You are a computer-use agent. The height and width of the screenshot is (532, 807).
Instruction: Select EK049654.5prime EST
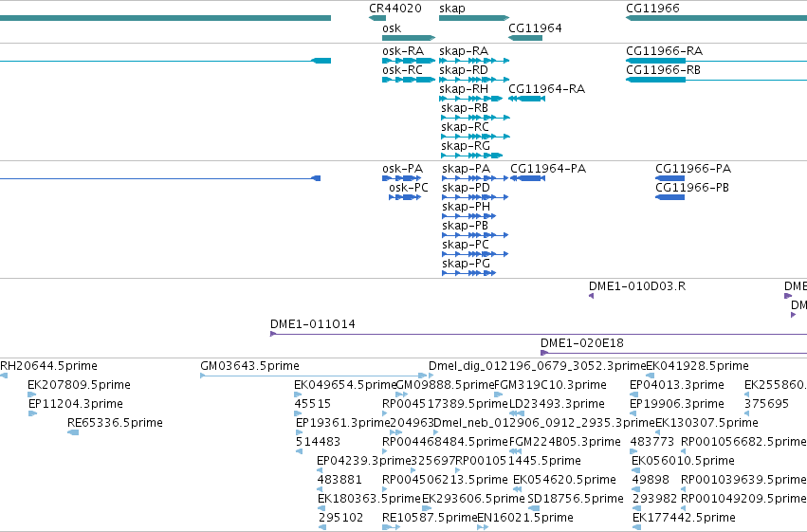298,394
